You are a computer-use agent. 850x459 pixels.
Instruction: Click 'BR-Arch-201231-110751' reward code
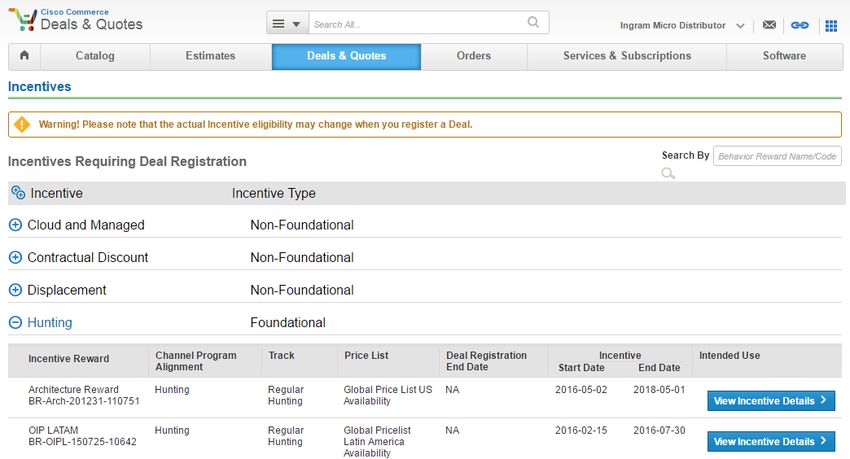tap(84, 401)
